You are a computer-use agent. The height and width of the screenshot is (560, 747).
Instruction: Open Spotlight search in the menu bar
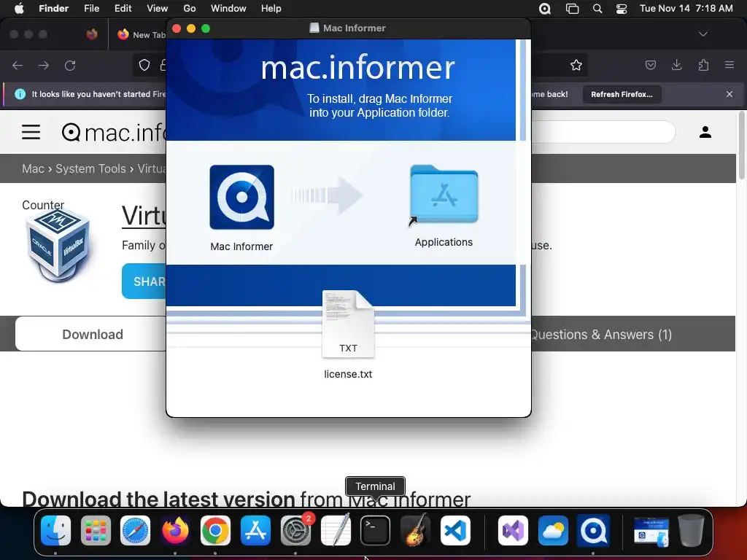click(597, 9)
